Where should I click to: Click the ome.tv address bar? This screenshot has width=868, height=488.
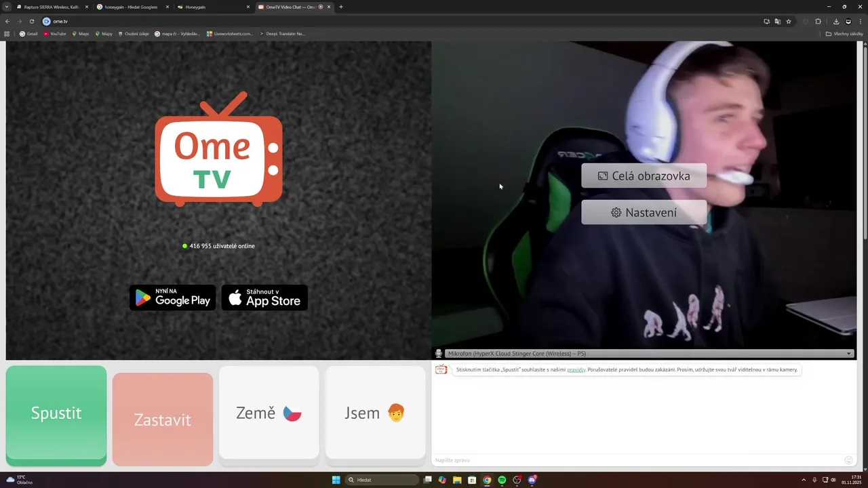(x=400, y=21)
